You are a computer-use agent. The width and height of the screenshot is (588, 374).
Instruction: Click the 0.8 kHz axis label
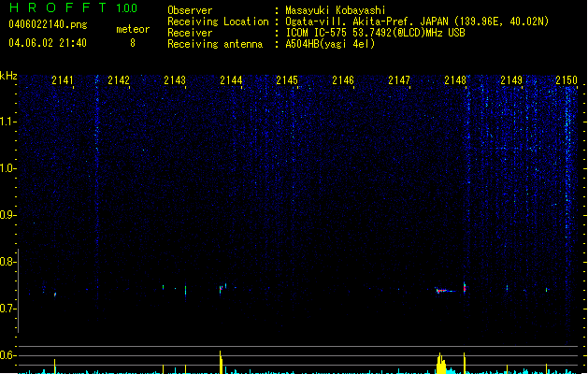(8, 262)
